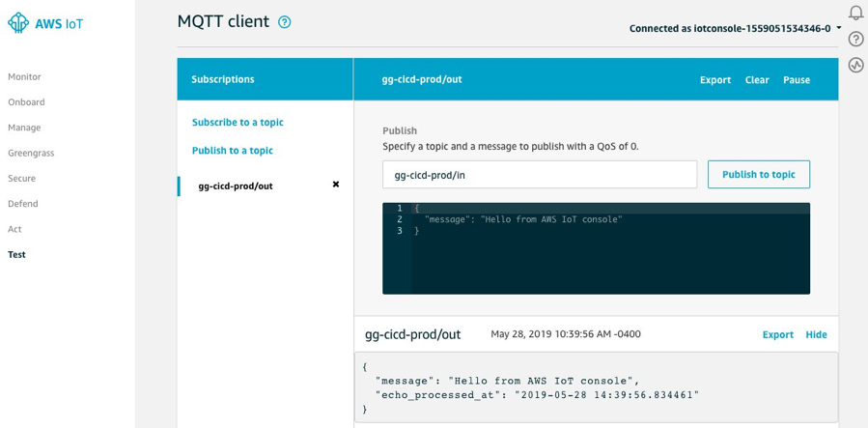Select Test in the sidebar
The image size is (868, 428).
pyautogui.click(x=16, y=255)
